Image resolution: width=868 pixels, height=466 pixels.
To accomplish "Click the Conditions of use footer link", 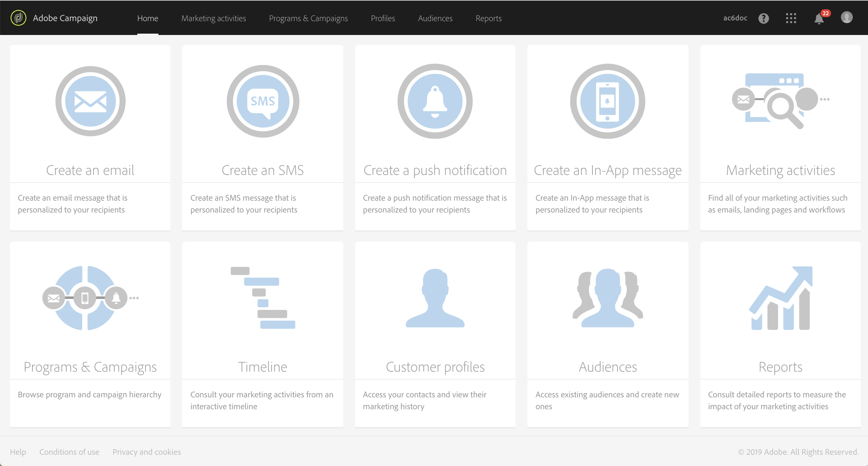I will (69, 452).
